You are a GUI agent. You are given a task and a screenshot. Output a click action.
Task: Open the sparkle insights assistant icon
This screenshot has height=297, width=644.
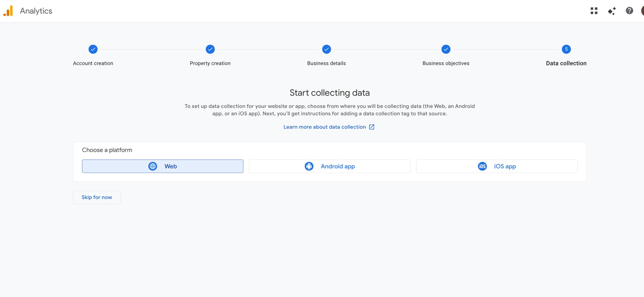pyautogui.click(x=612, y=11)
